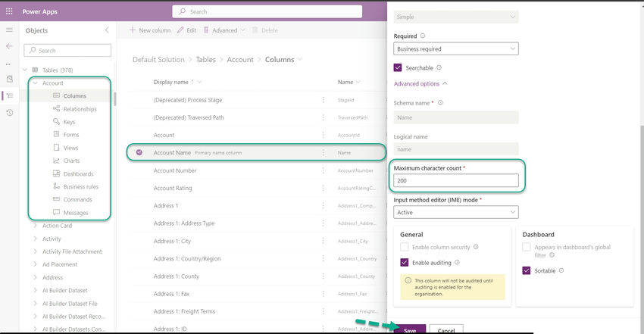Click the Cancel button
644x334 pixels.
[x=446, y=329]
